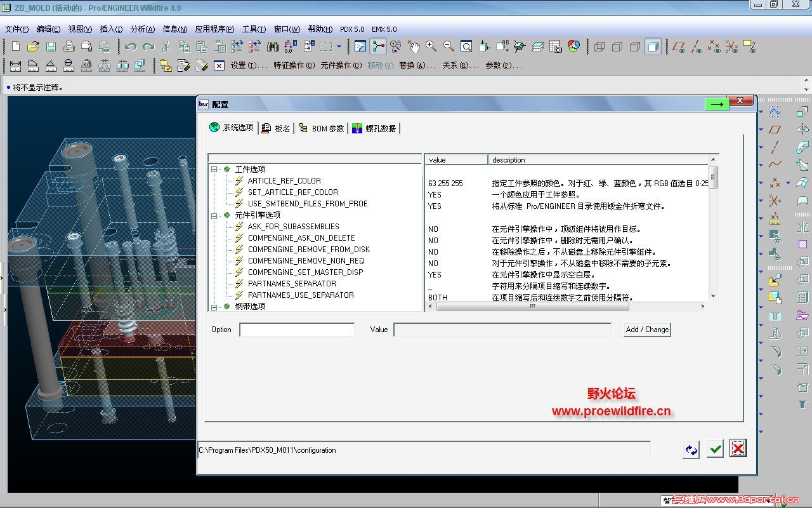Click the Value input field
The width and height of the screenshot is (812, 508).
pyautogui.click(x=502, y=330)
